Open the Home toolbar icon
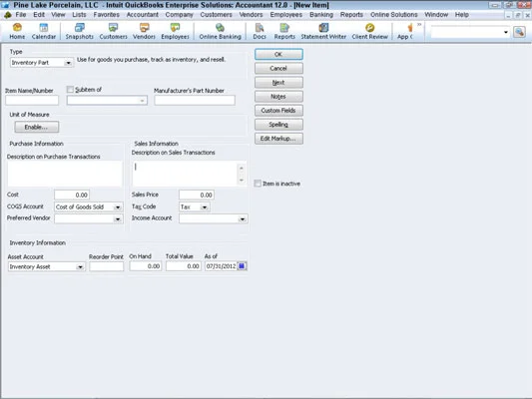 tap(17, 31)
